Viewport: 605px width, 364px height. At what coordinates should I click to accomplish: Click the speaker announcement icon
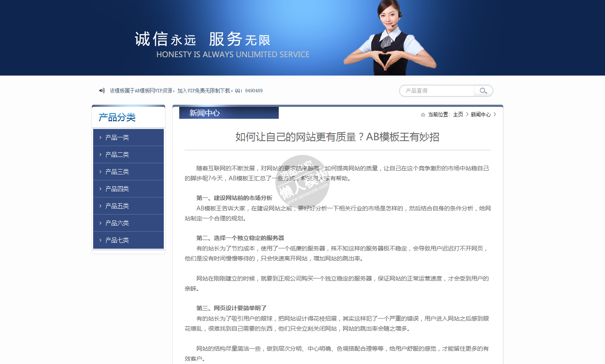pos(102,91)
